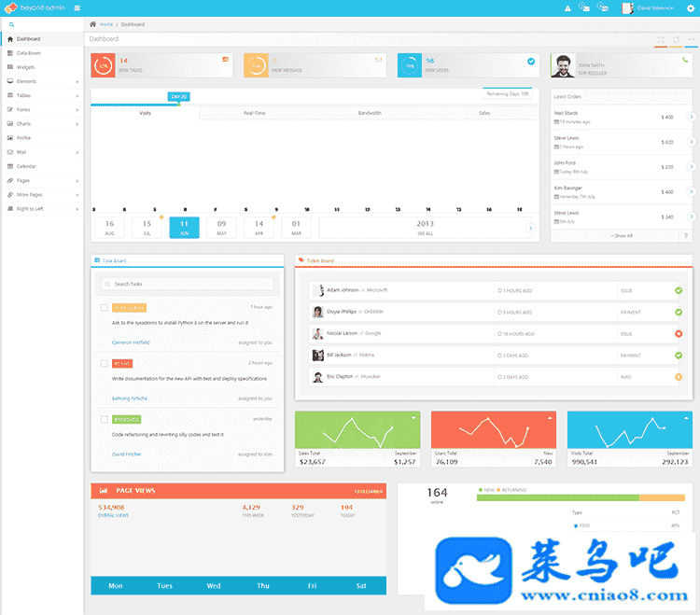Open Calendar in the sidebar

coord(42,166)
